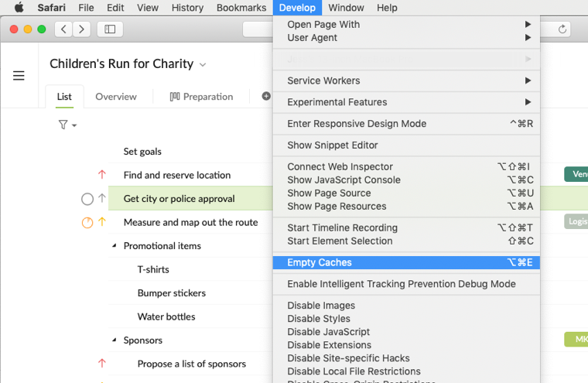Open the Set goals task

142,151
